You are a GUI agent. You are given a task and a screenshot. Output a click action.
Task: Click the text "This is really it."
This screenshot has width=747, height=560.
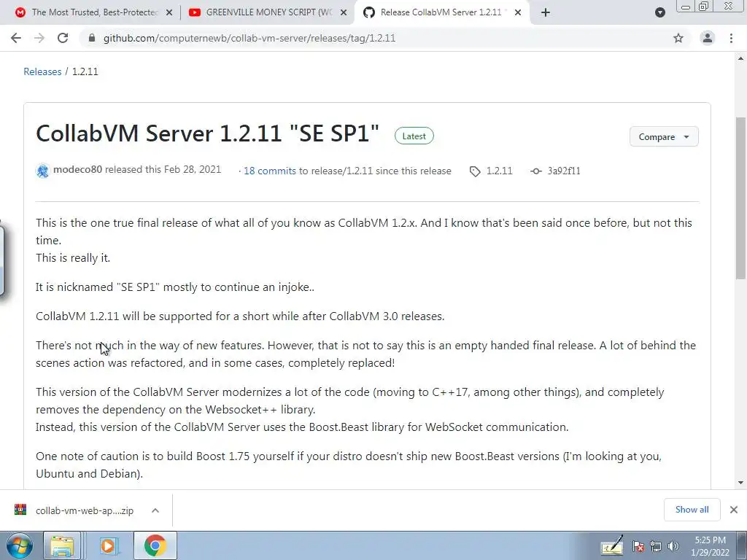point(73,257)
